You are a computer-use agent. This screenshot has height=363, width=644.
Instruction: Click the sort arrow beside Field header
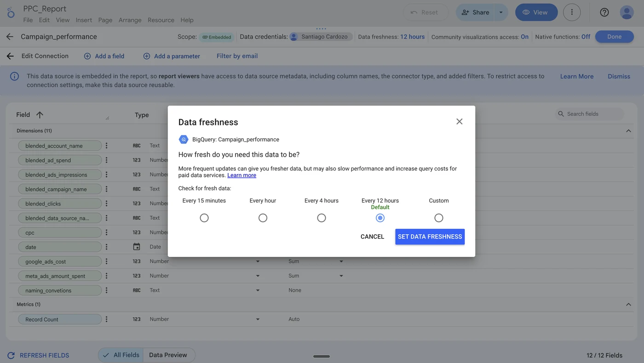[x=40, y=114]
